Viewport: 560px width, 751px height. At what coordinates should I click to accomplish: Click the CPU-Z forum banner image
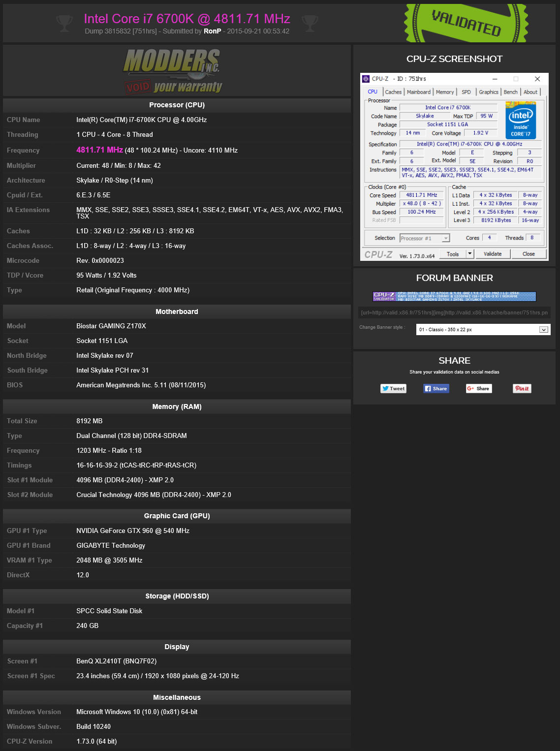454,296
